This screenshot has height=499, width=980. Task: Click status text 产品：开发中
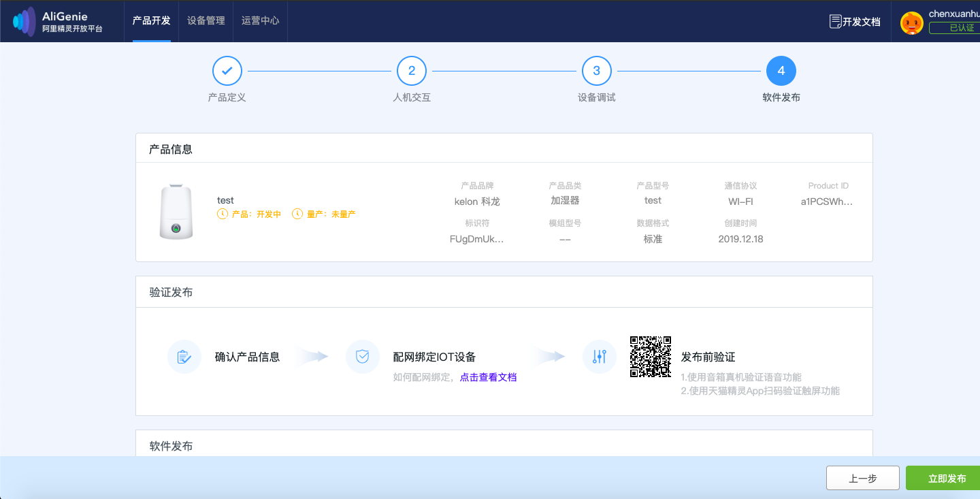click(257, 214)
